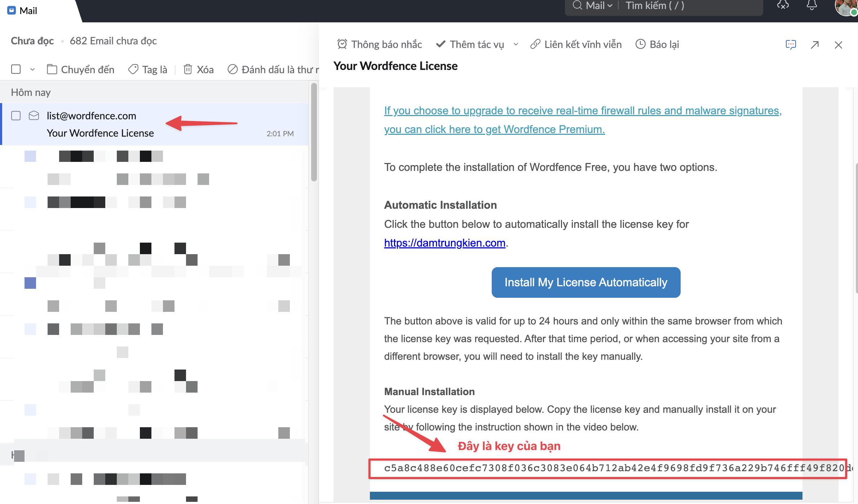This screenshot has height=504, width=858.
Task: Close the email preview pane
Action: coord(839,45)
